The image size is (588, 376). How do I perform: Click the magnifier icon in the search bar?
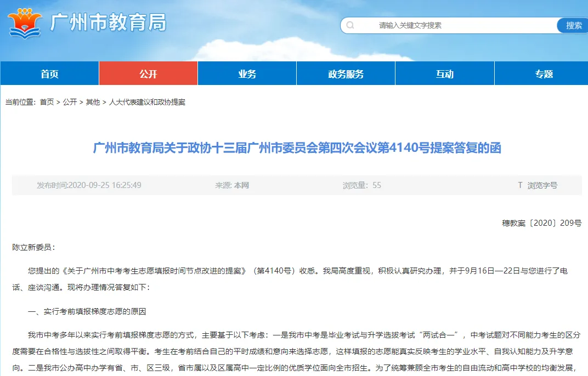(349, 25)
